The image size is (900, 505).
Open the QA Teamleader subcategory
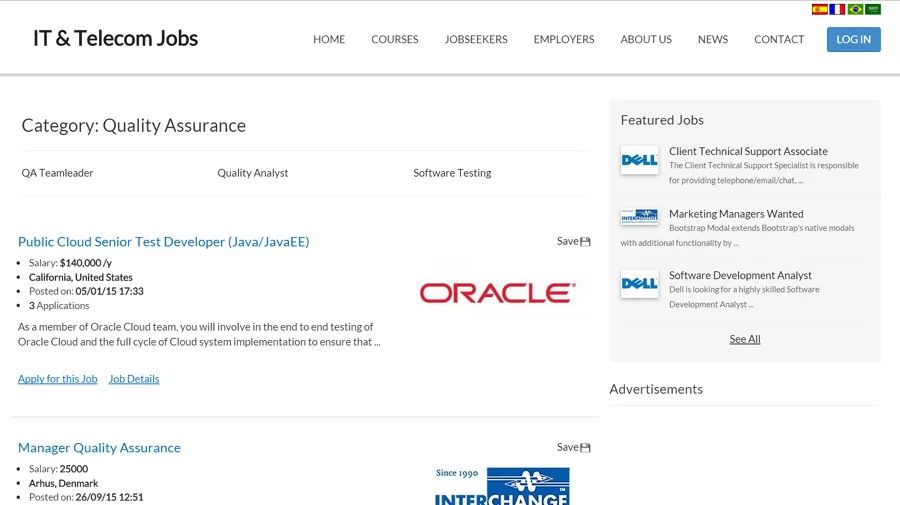coord(57,173)
